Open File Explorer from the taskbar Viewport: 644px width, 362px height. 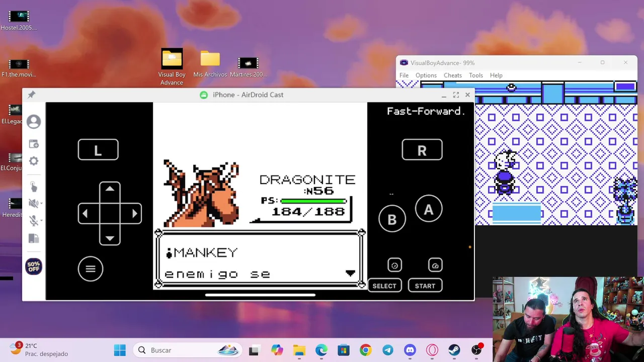[299, 350]
